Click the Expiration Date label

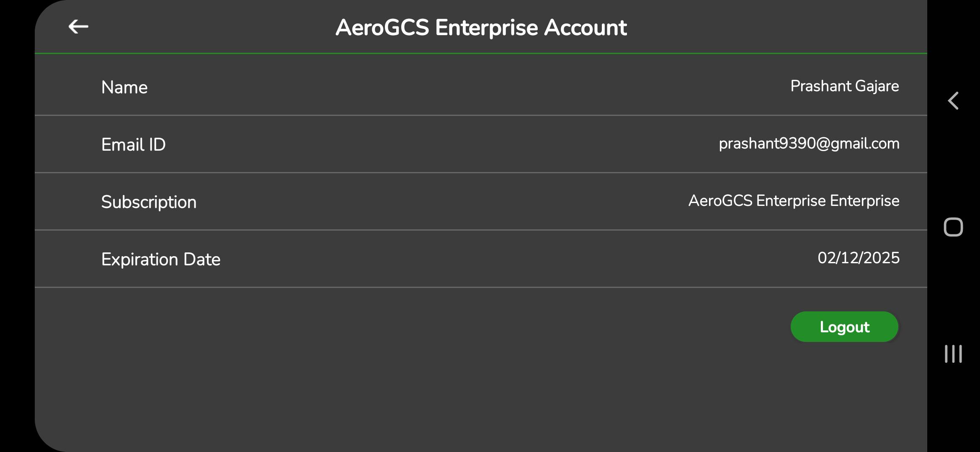161,259
